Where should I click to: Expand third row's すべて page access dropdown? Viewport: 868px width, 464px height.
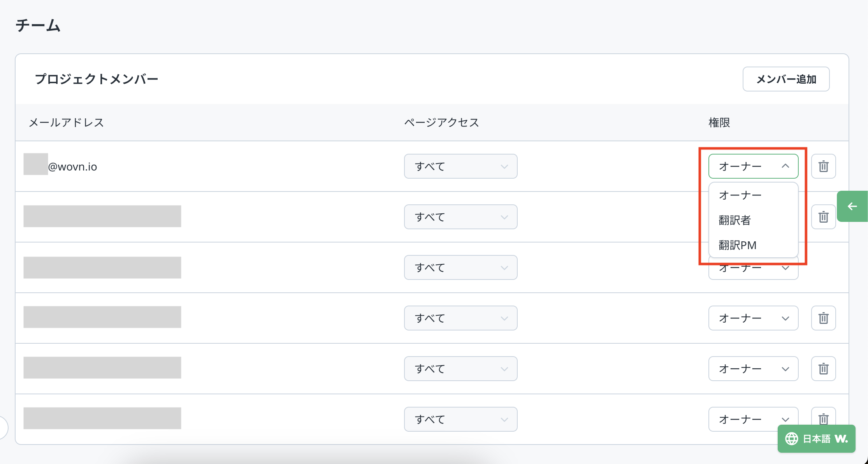click(460, 267)
